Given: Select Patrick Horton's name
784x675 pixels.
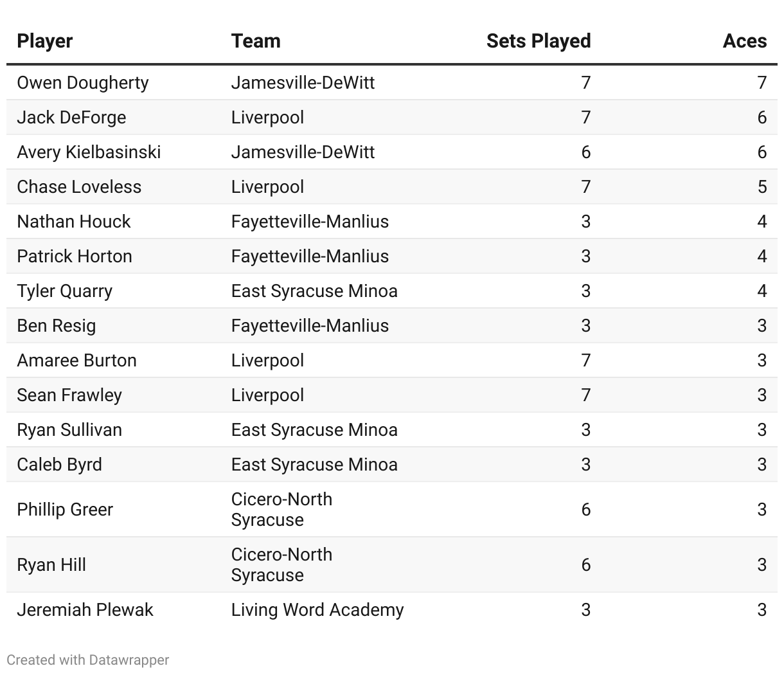Looking at the screenshot, I should click(x=75, y=256).
